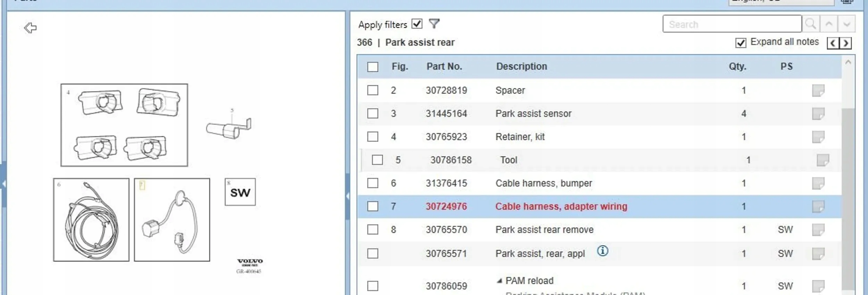Select checkbox for part 30728819 Spacer
The image size is (868, 295).
coord(373,90)
